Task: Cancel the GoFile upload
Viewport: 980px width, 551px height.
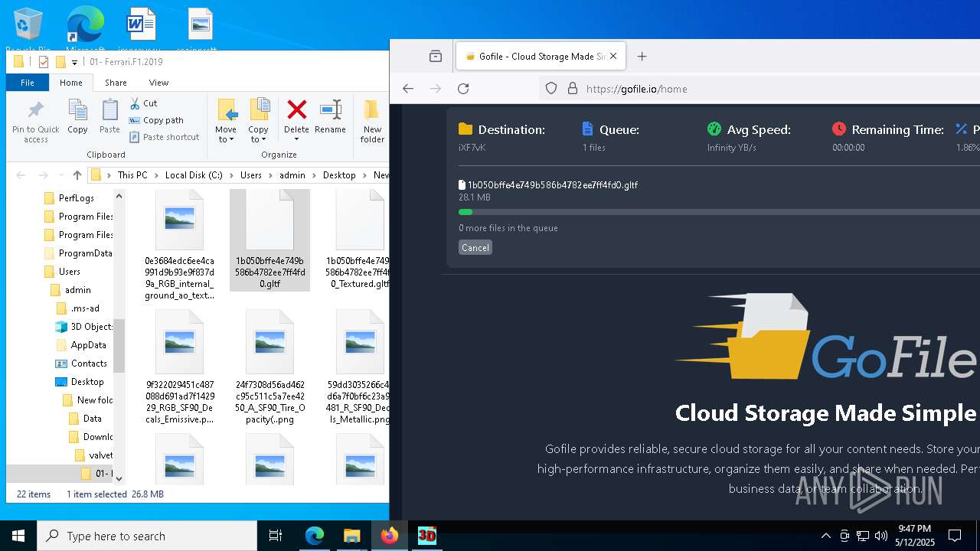Action: (x=475, y=248)
